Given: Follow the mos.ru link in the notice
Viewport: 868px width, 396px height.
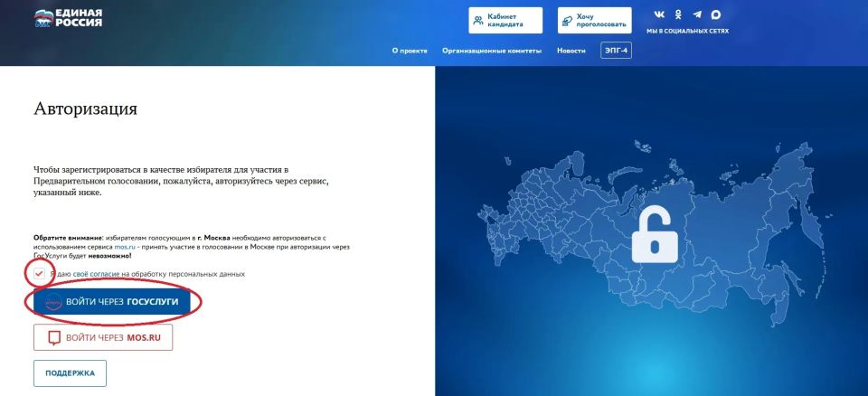Looking at the screenshot, I should [x=125, y=247].
